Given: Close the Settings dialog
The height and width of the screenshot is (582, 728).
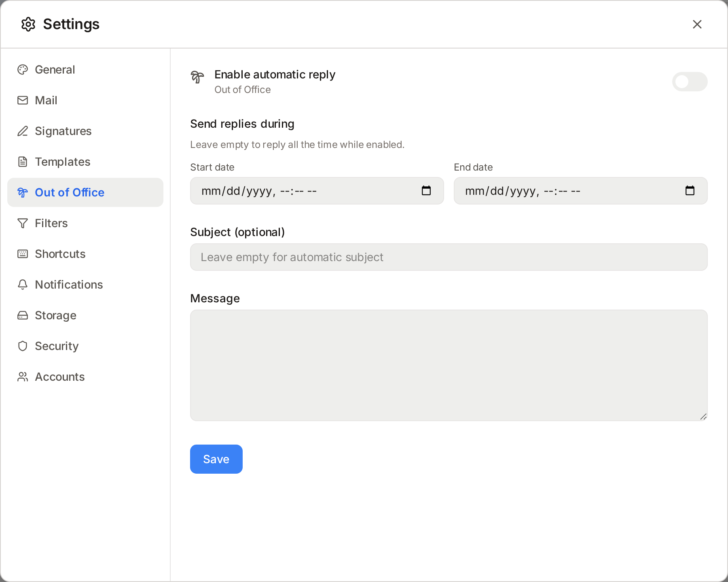Looking at the screenshot, I should [697, 24].
